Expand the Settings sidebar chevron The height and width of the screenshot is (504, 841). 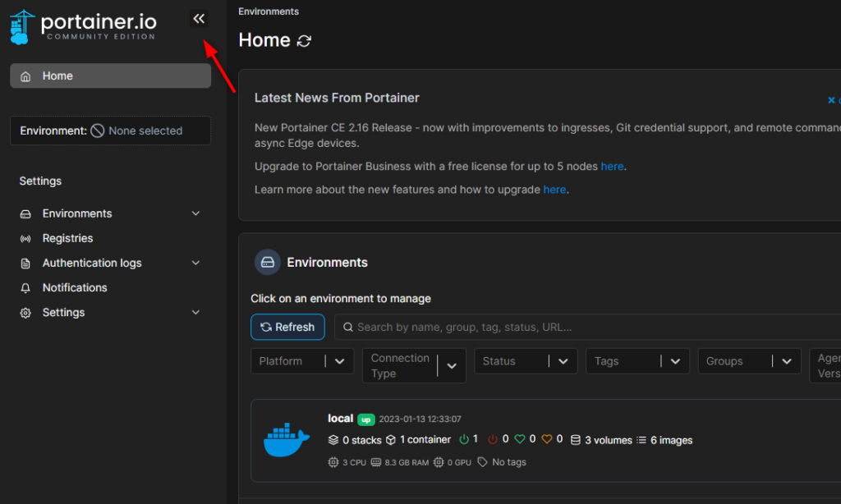[x=195, y=312]
